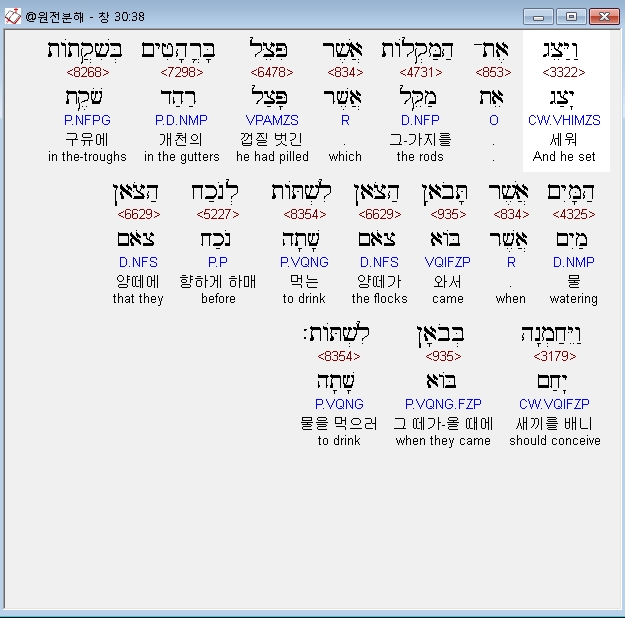Click the morphology code VQIFZP
The width and height of the screenshot is (625, 618).
pos(447,262)
